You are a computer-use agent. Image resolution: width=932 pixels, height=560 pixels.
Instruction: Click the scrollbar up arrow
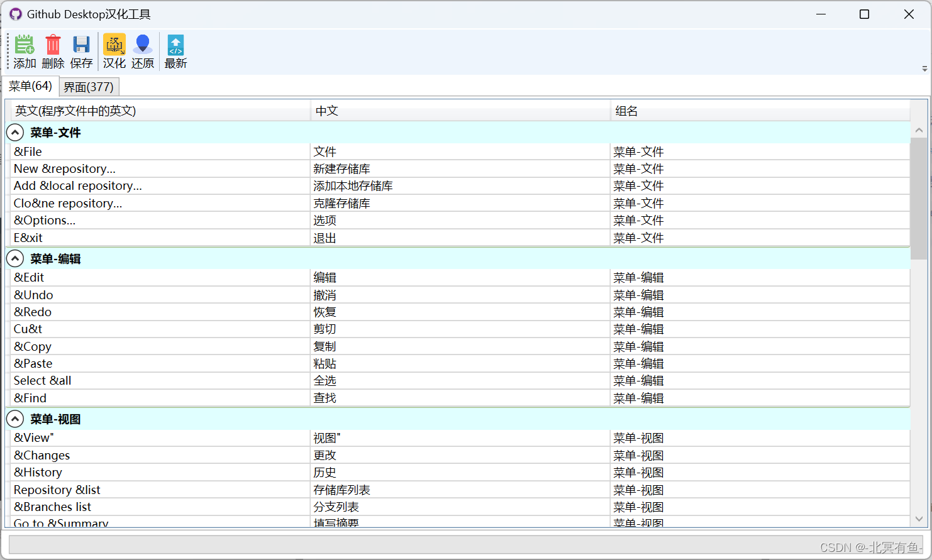click(919, 130)
